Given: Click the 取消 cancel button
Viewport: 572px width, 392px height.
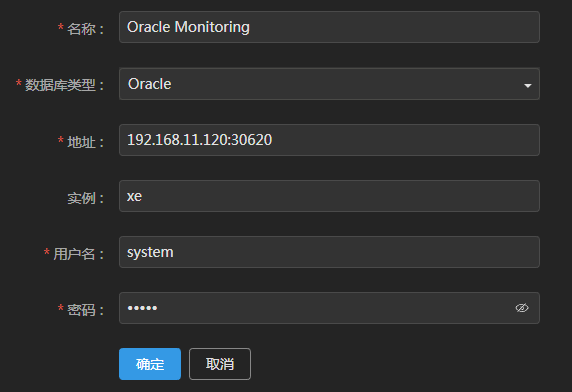Looking at the screenshot, I should (220, 364).
